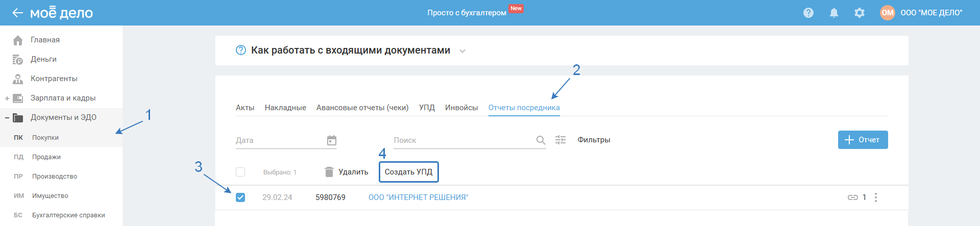Screen dimensions: 980x226
Task: Expand Зарплата и кадры plus sign
Action: (x=7, y=98)
